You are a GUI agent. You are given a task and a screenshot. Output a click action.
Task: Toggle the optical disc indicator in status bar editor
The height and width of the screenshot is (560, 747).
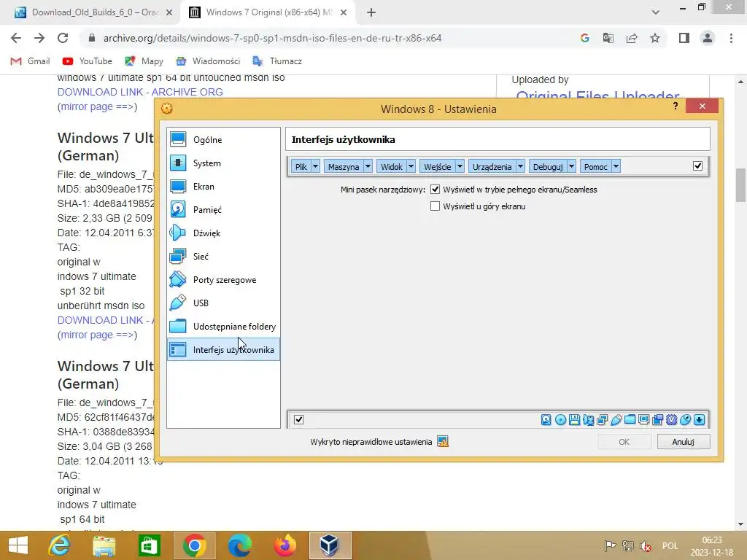560,419
